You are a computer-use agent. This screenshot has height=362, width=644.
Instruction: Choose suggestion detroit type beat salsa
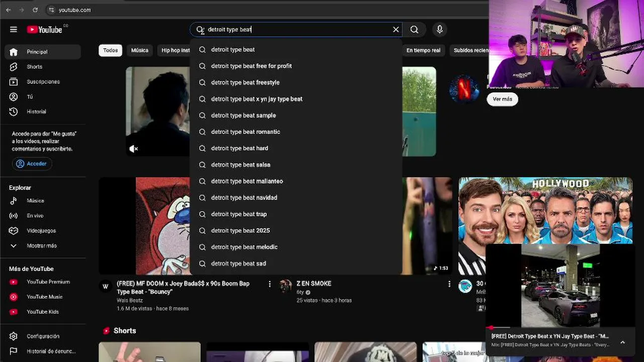coord(296,164)
